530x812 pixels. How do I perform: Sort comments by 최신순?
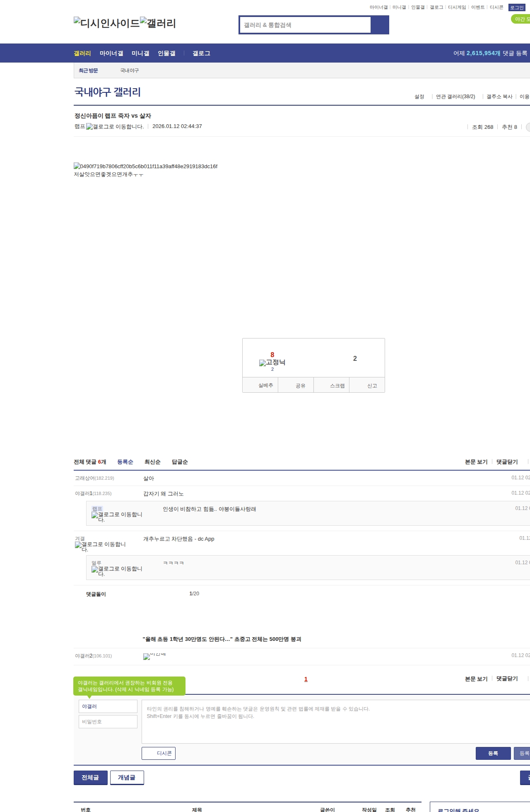point(152,462)
